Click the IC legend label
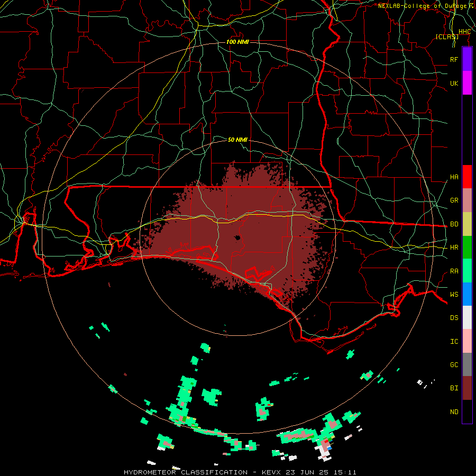This screenshot has width=476, height=476. click(454, 342)
